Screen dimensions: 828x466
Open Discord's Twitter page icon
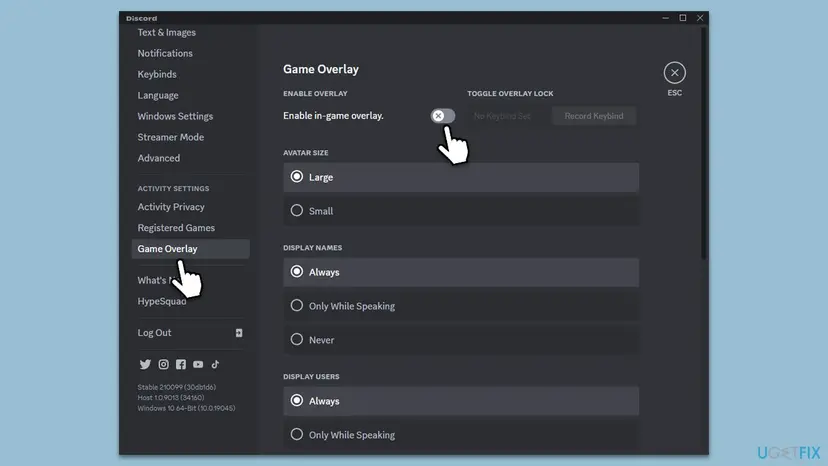(145, 364)
